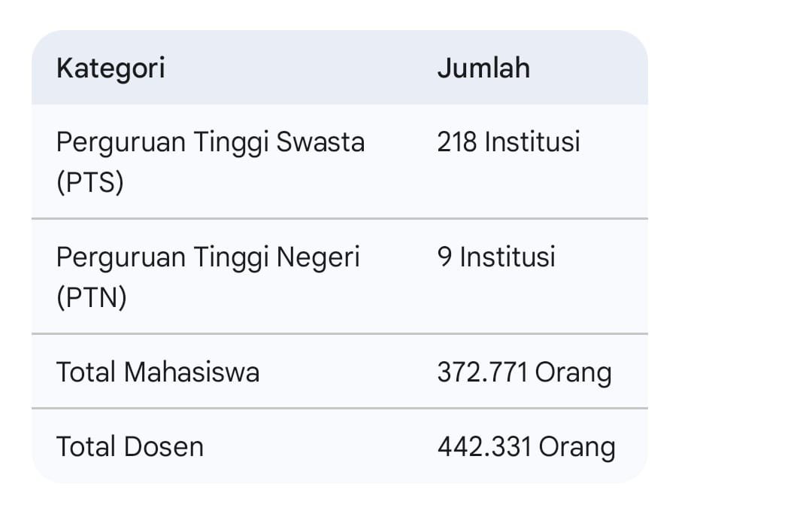This screenshot has height=511, width=812.
Task: Click the 218 Institusi value
Action: click(508, 141)
